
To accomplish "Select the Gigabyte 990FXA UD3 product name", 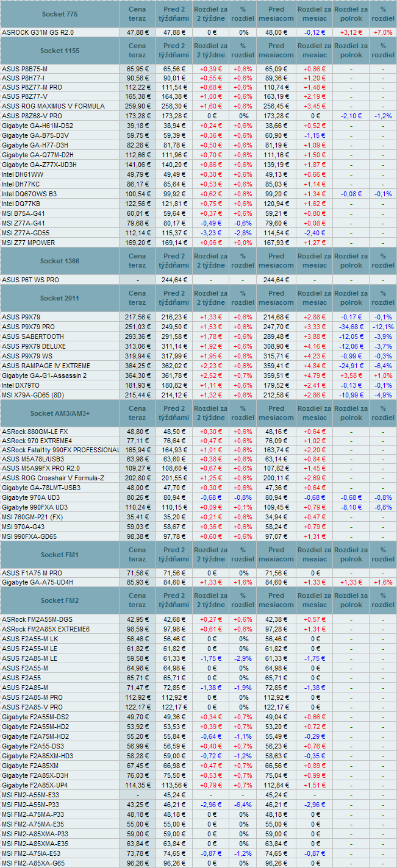I will pos(35,507).
